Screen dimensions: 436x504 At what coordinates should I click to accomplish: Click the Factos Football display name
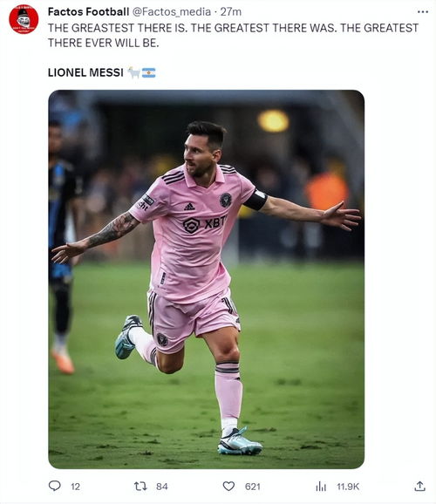(88, 12)
